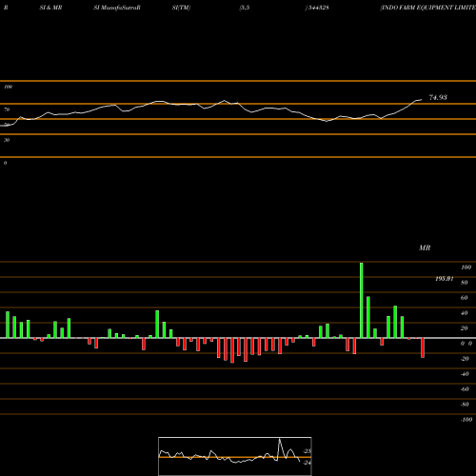Click the -60 label on the MR axis
The width and height of the screenshot is (476, 476).
pyautogui.click(x=465, y=389)
